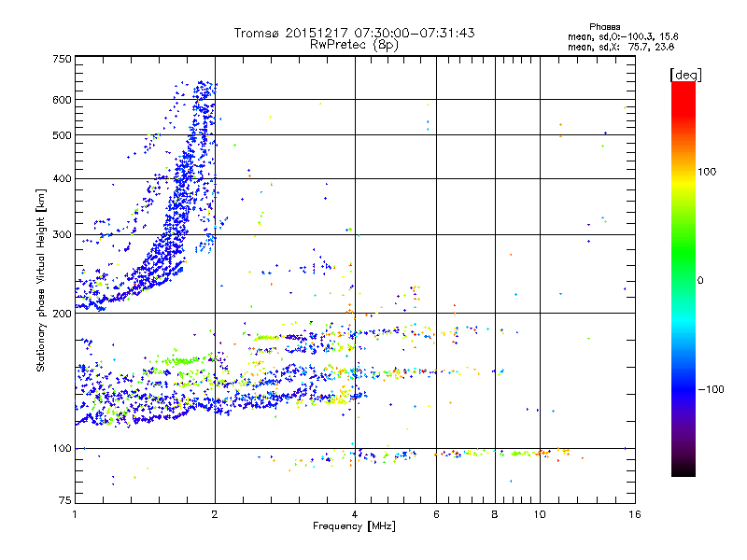Click the x-axis frequency label "6"
The image size is (747, 560).
(x=436, y=514)
